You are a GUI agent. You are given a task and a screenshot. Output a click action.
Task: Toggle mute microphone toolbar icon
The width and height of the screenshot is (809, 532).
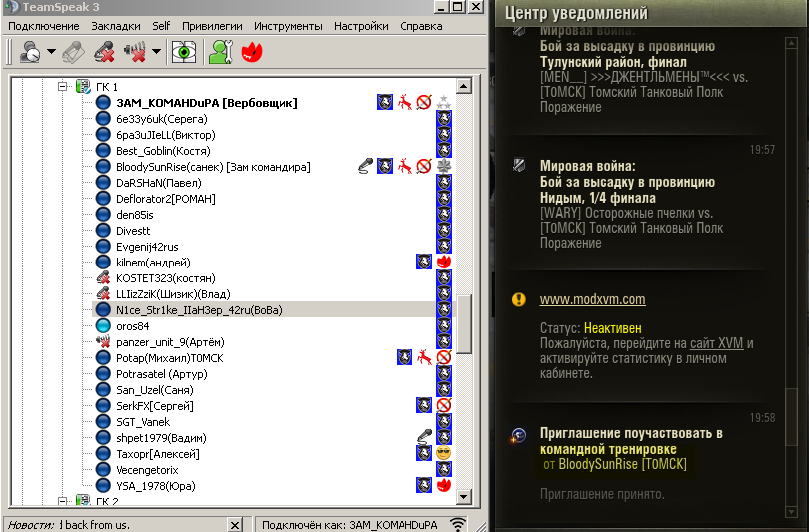point(104,52)
